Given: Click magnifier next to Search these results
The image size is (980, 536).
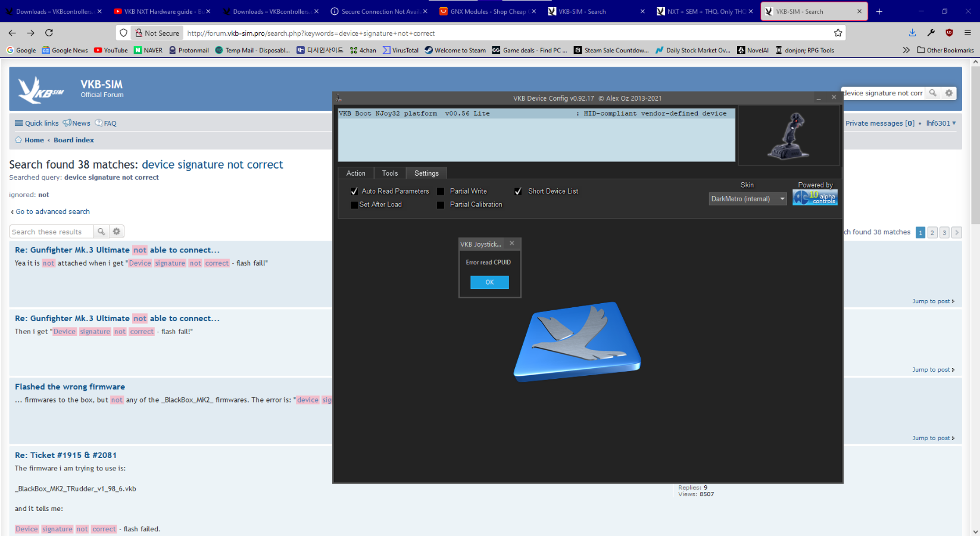Looking at the screenshot, I should pyautogui.click(x=101, y=232).
